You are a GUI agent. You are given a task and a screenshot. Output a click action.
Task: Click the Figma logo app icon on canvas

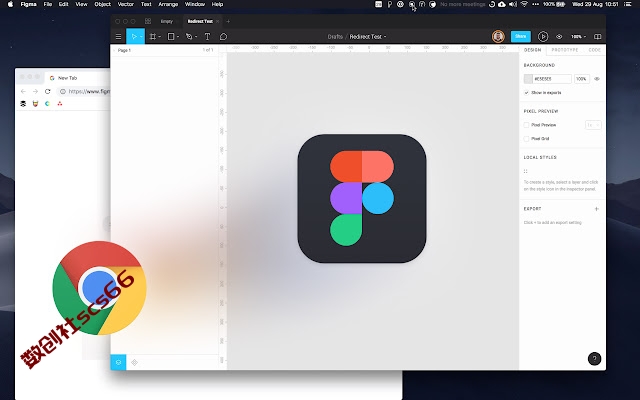click(x=362, y=198)
